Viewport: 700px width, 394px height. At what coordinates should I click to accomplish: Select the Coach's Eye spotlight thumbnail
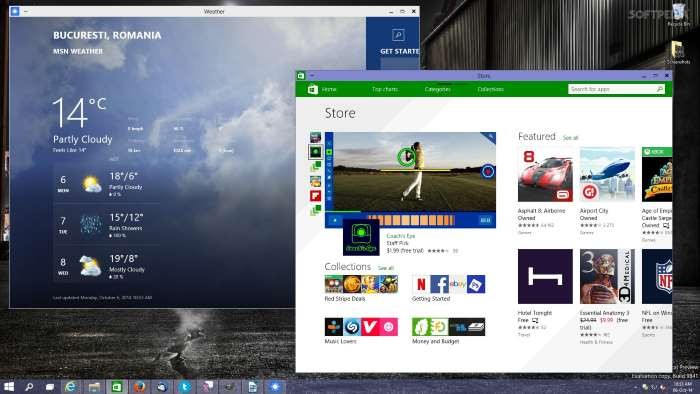pos(316,152)
